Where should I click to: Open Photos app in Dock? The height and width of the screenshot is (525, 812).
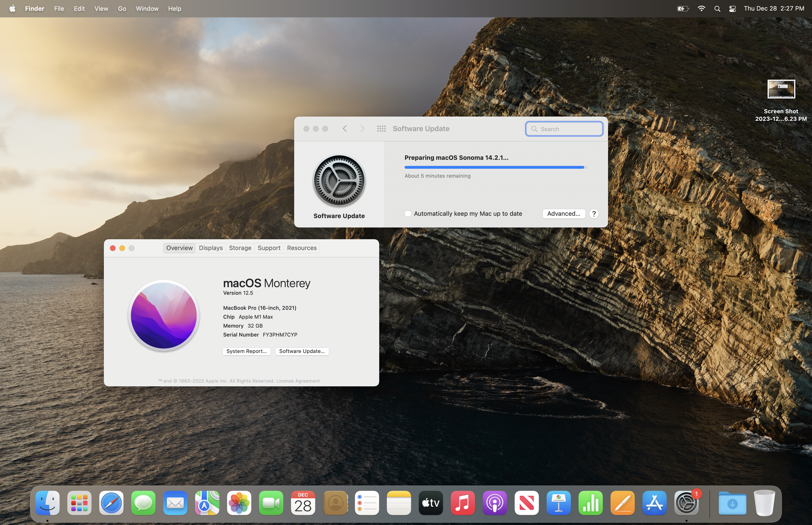(x=239, y=502)
